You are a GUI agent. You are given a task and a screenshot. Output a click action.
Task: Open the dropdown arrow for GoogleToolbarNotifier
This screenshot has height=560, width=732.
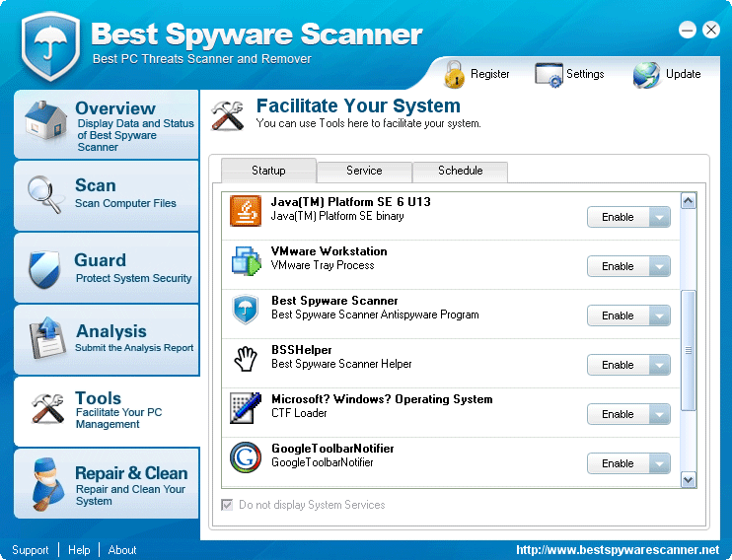[659, 463]
